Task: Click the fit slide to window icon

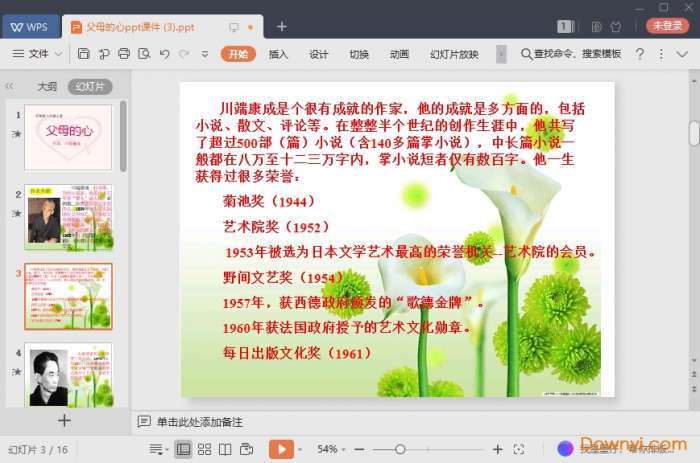Action: pyautogui.click(x=519, y=449)
